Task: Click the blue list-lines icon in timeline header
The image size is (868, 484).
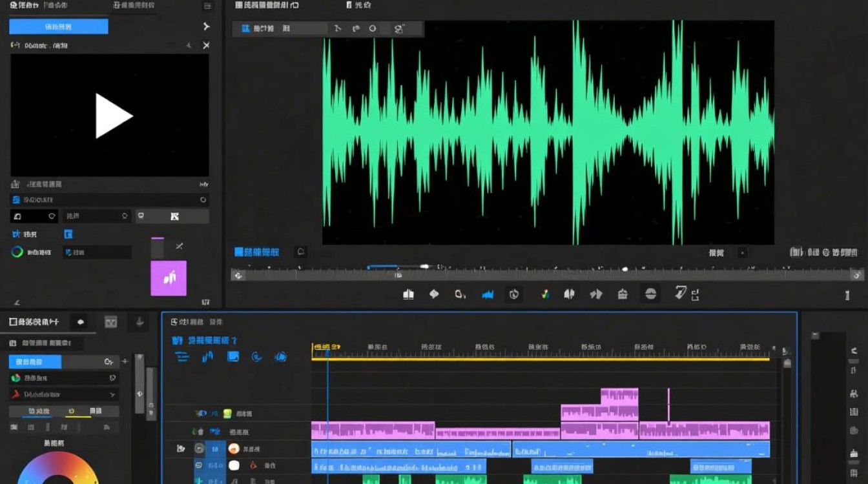Action: [183, 357]
